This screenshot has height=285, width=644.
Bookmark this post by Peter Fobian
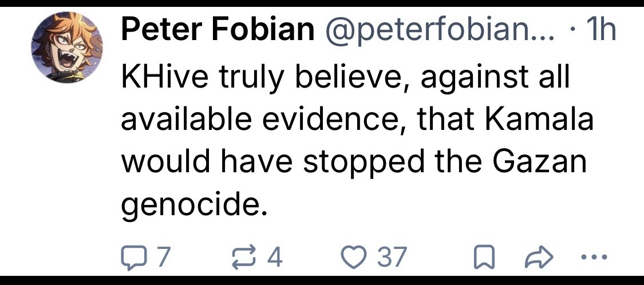484,258
